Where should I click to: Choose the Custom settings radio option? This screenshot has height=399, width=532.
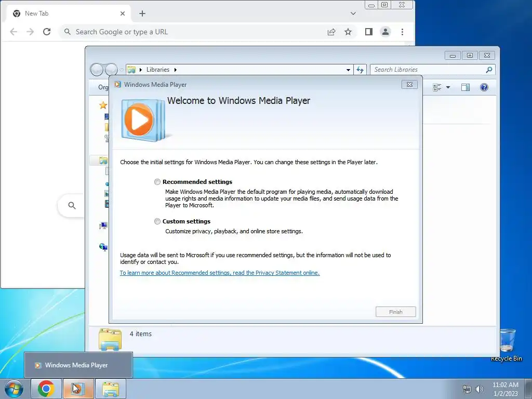click(x=157, y=221)
